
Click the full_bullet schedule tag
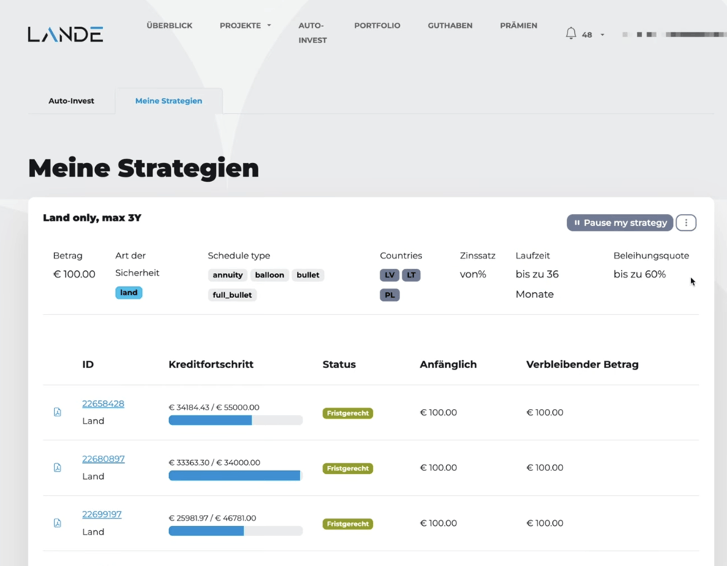click(232, 295)
